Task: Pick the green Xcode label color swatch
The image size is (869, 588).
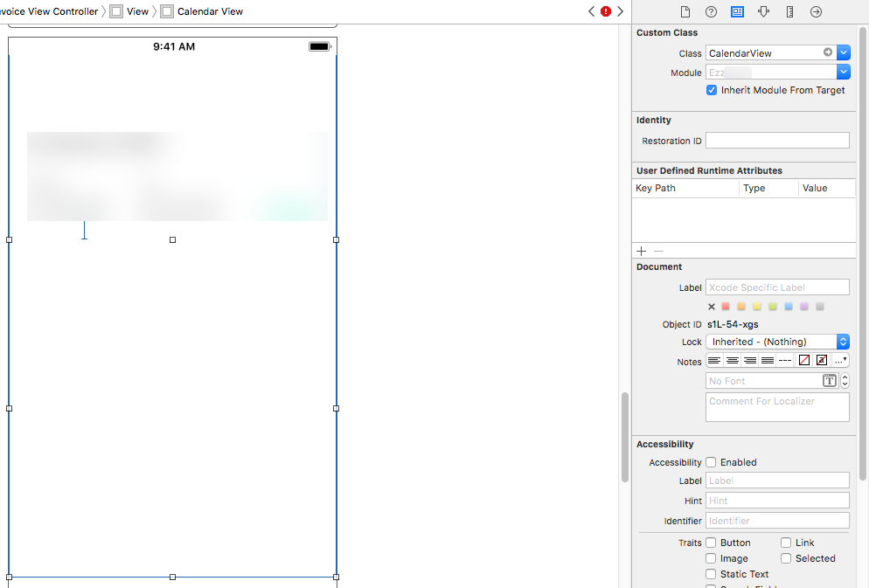Action: 773,306
